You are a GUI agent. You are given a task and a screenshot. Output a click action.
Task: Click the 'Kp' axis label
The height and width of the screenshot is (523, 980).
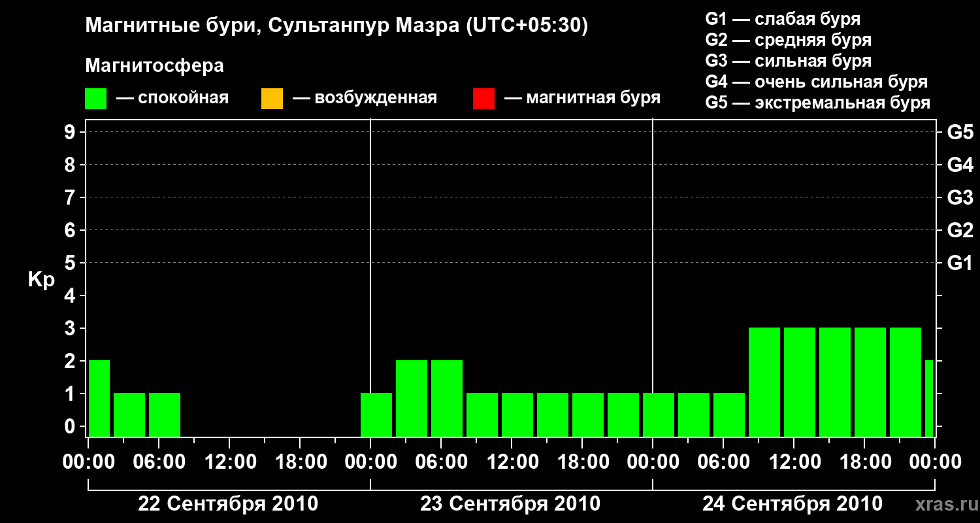[41, 280]
